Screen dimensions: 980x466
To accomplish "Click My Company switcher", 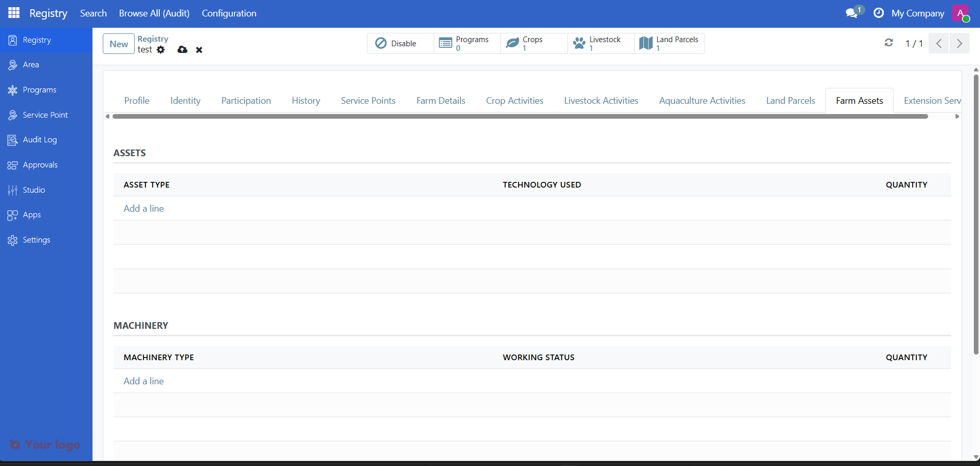I will [918, 13].
